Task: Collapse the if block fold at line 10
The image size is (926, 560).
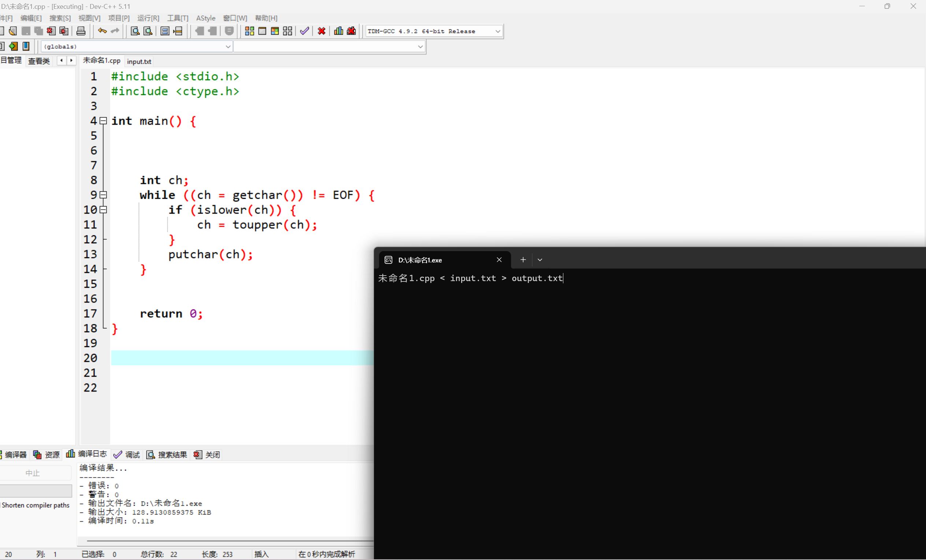Action: tap(103, 210)
